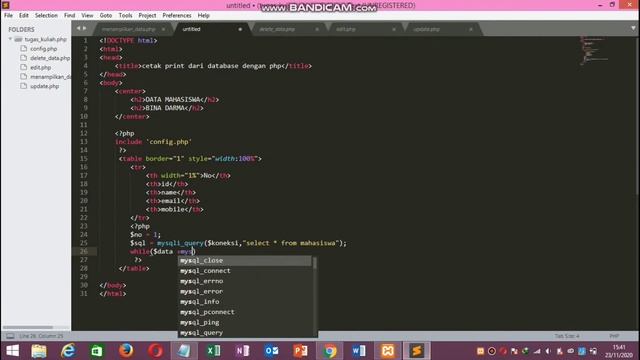This screenshot has height=360, width=640.
Task: Open update.php in the sidebar
Action: point(44,86)
